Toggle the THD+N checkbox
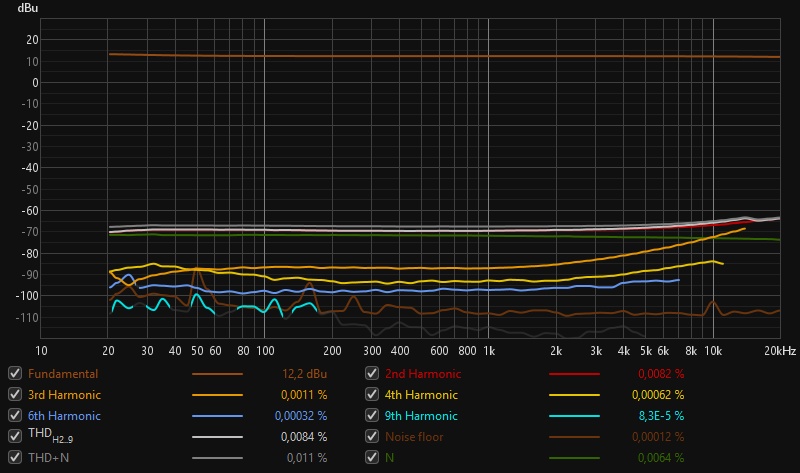The image size is (800, 473). click(x=15, y=457)
